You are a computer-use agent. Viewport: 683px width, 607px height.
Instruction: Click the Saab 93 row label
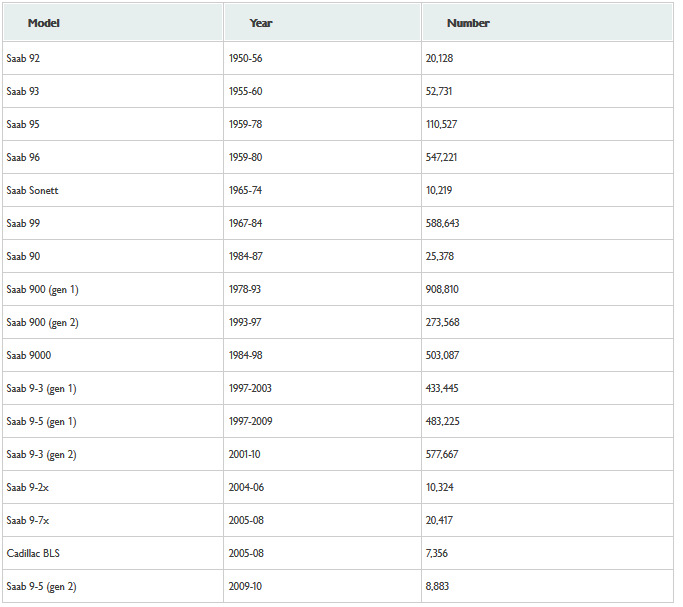(x=23, y=91)
